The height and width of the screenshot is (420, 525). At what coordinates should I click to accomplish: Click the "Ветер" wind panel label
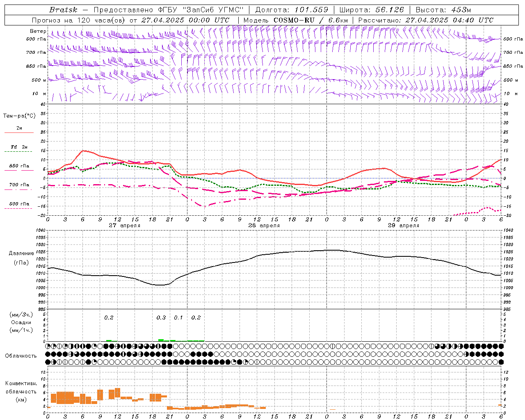(38, 31)
